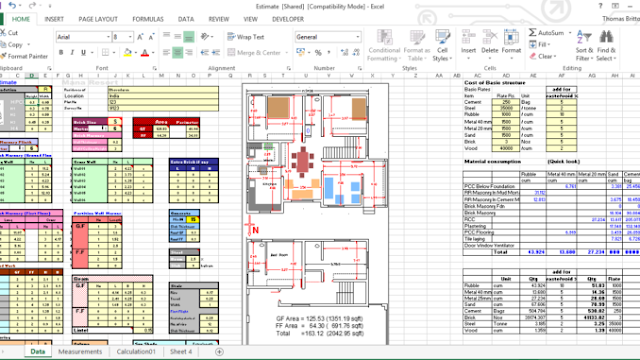Open the Clear menu
Screen dimensions: 640x360
542,56
